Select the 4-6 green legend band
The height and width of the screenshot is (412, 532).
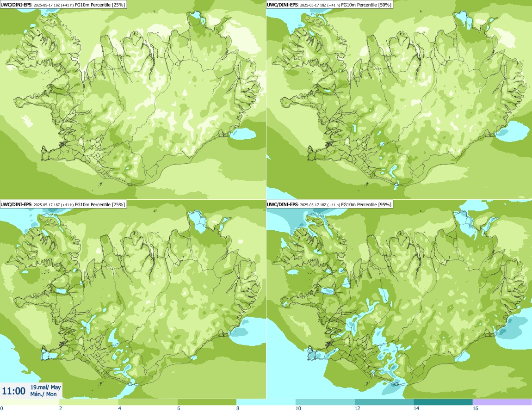pos(148,402)
